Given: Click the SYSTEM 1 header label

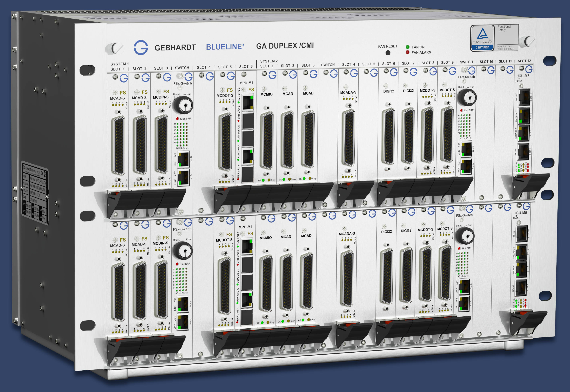Looking at the screenshot, I should click(x=120, y=64).
